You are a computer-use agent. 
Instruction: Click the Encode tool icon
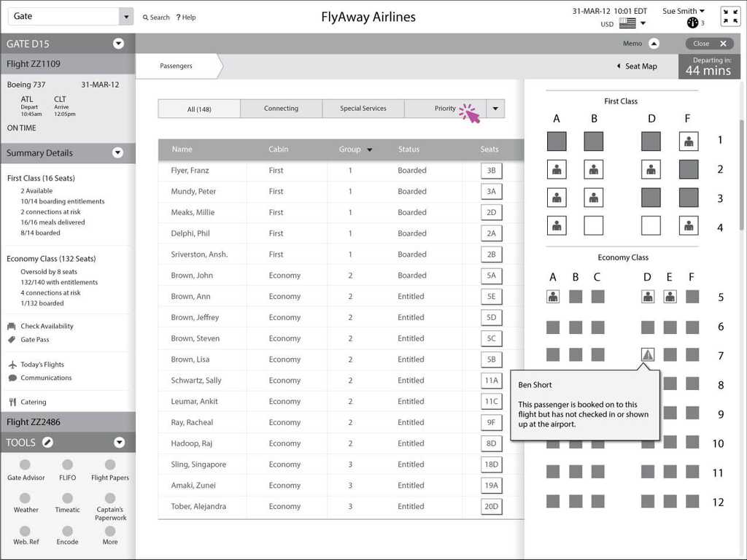click(67, 530)
